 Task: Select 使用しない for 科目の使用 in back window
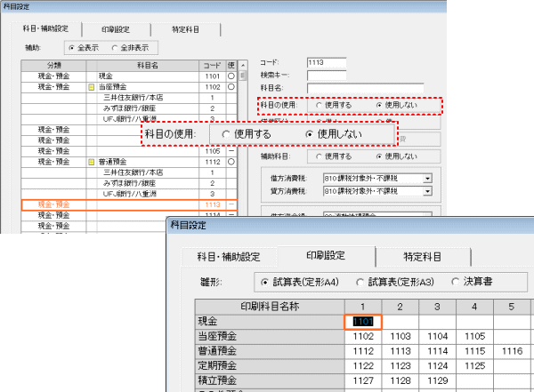tap(379, 105)
